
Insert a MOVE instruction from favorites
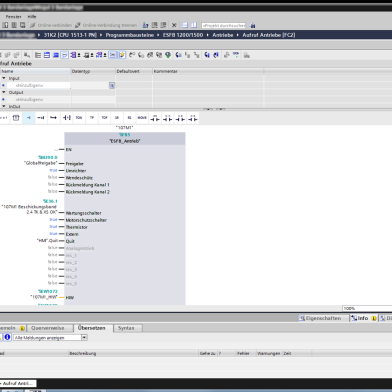tap(142, 118)
